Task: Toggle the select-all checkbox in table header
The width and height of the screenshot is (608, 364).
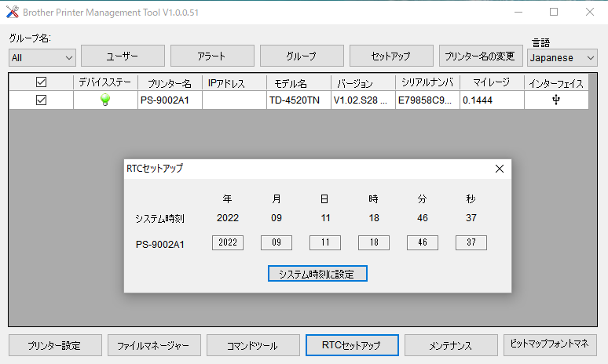Action: point(41,82)
